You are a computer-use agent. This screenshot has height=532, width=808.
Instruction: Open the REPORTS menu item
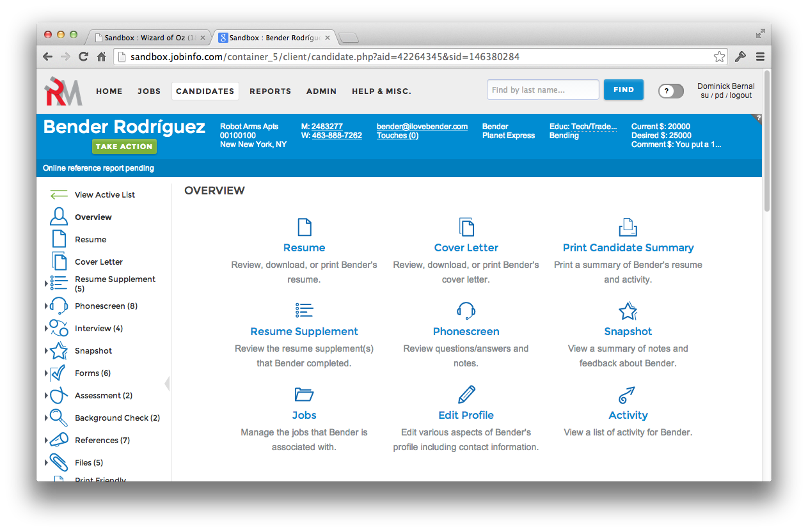(x=270, y=91)
